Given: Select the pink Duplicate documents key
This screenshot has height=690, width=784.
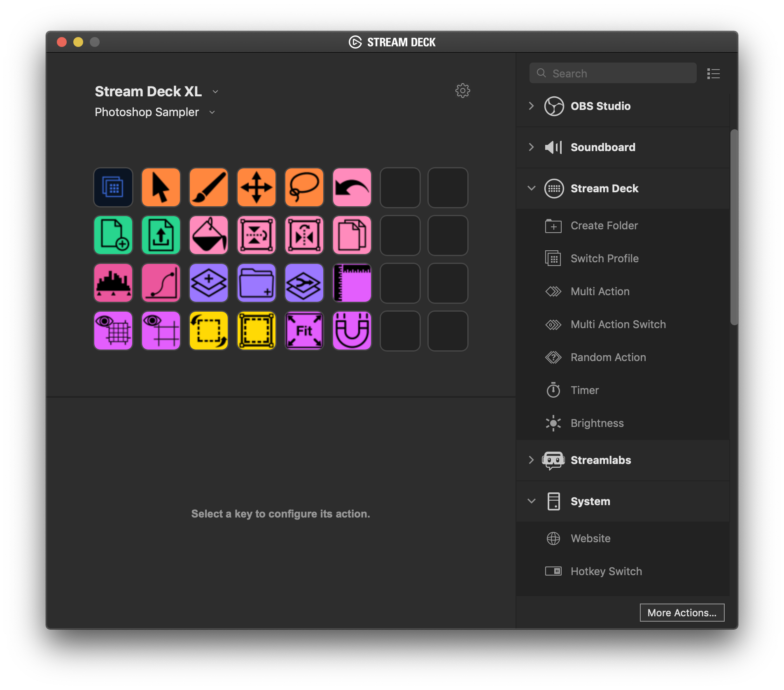Looking at the screenshot, I should click(x=352, y=235).
